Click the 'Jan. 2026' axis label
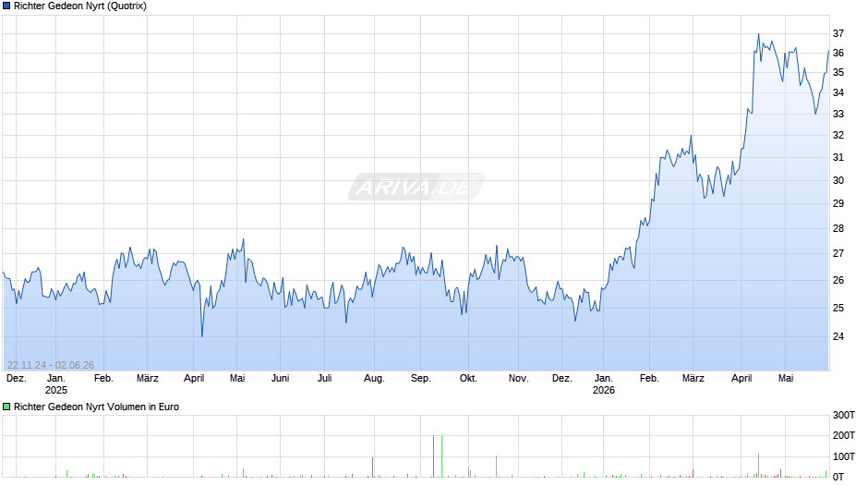The image size is (868, 486). 603,384
